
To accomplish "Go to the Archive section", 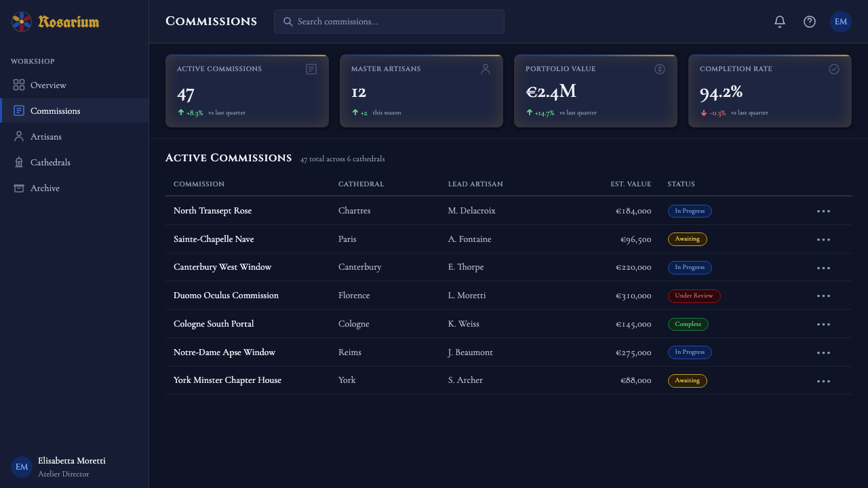I will click(75, 188).
